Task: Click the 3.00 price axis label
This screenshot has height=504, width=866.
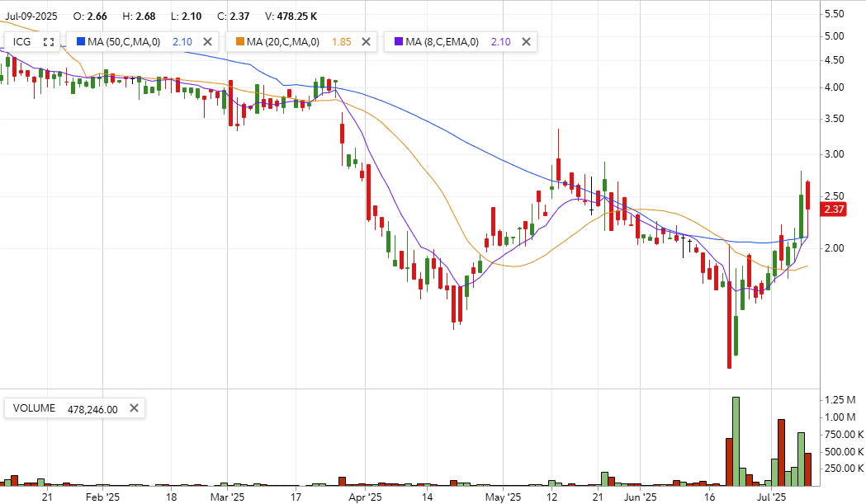Action: click(834, 154)
